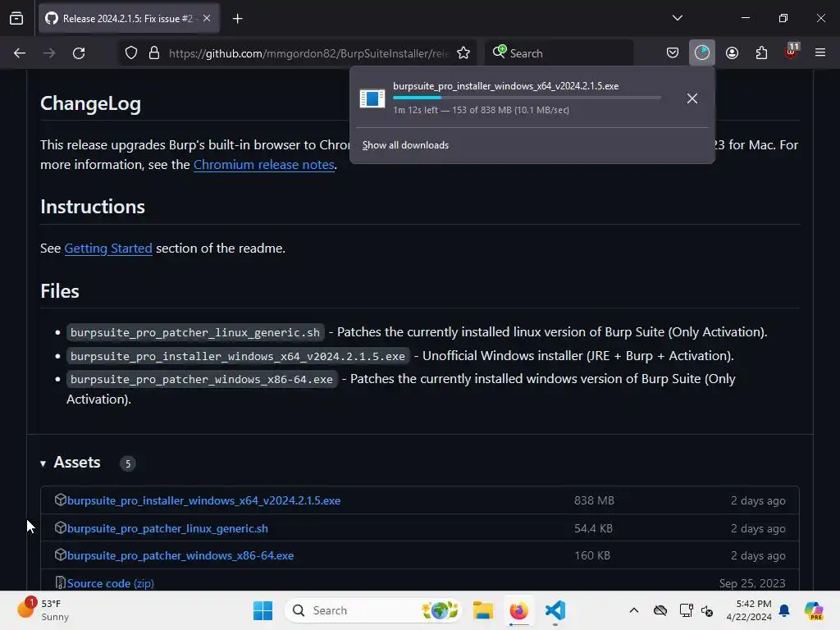Viewport: 840px width, 630px height.
Task: Reload the current GitHub page
Action: [79, 53]
